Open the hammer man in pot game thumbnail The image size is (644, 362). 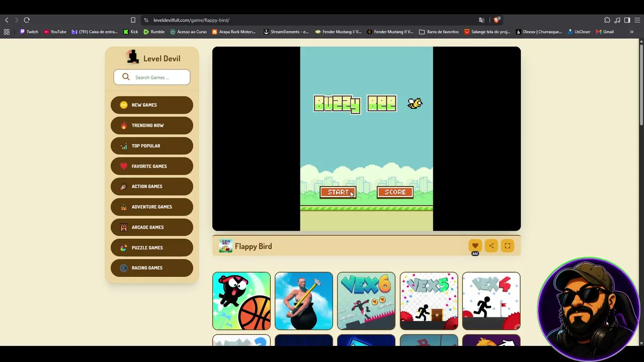tap(304, 301)
